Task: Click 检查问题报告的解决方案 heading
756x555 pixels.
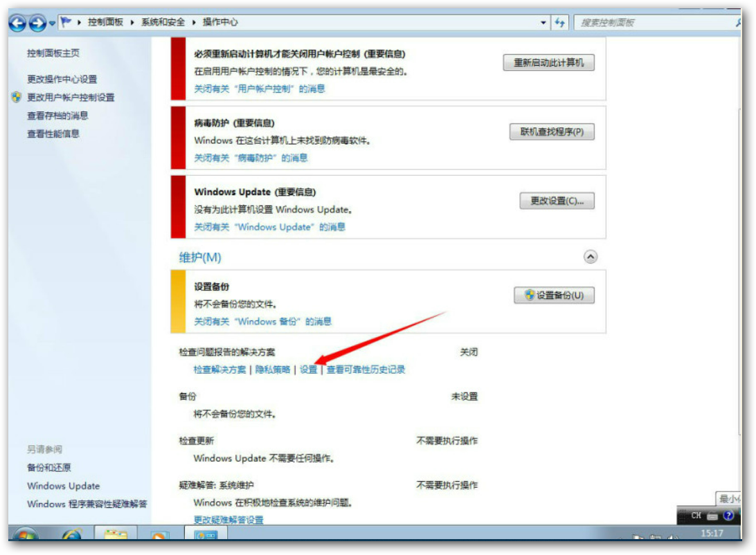Action: coord(227,352)
